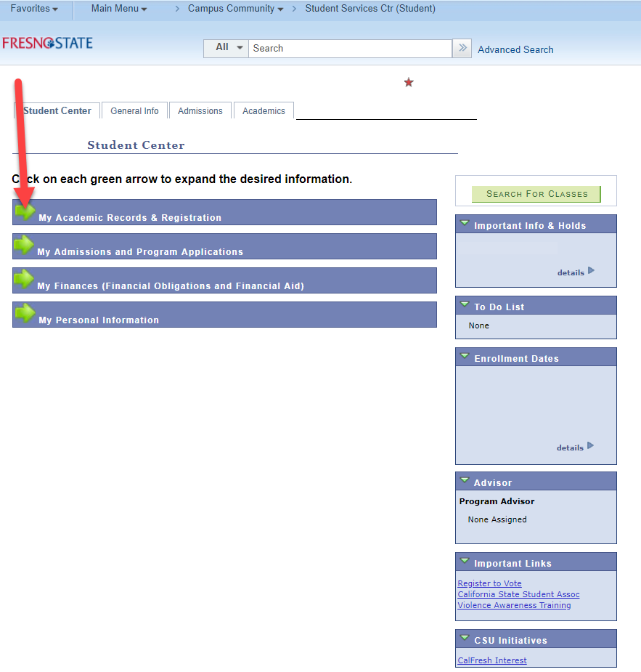Open the Advanced Search link
This screenshot has width=641, height=672.
tap(515, 49)
